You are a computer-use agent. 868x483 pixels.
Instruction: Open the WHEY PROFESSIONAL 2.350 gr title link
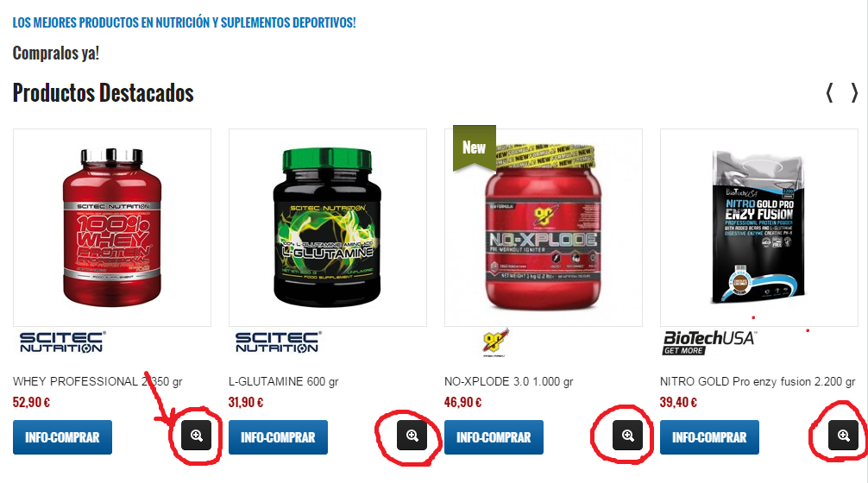(x=97, y=381)
